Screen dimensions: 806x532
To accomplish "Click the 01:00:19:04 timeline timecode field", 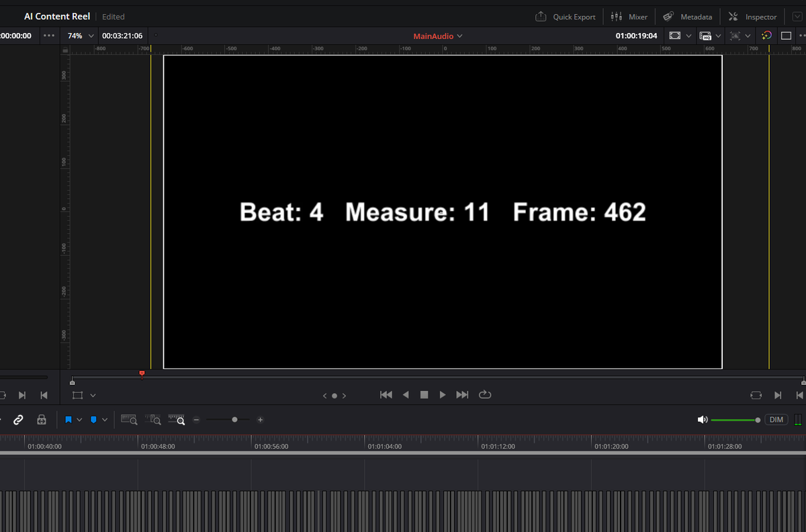I will tap(637, 36).
